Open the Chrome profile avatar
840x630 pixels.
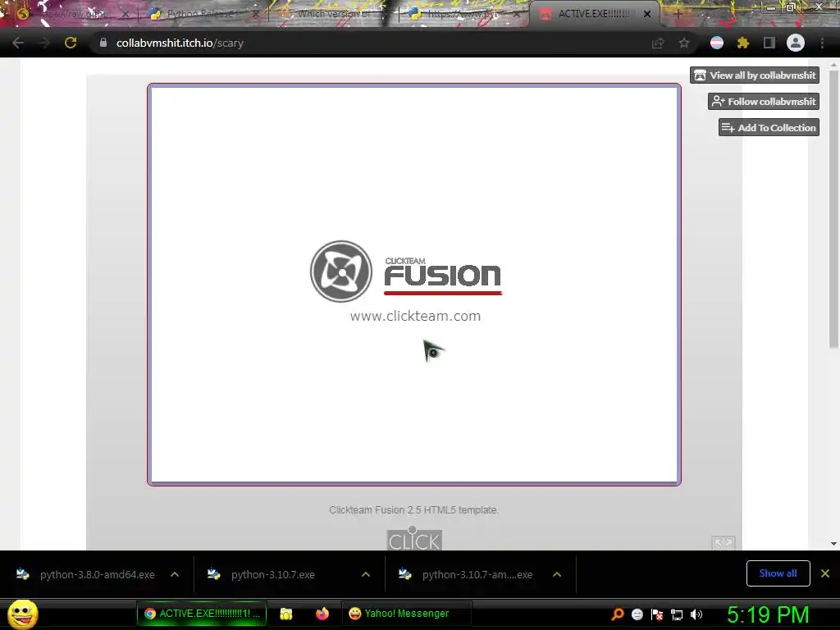(796, 43)
